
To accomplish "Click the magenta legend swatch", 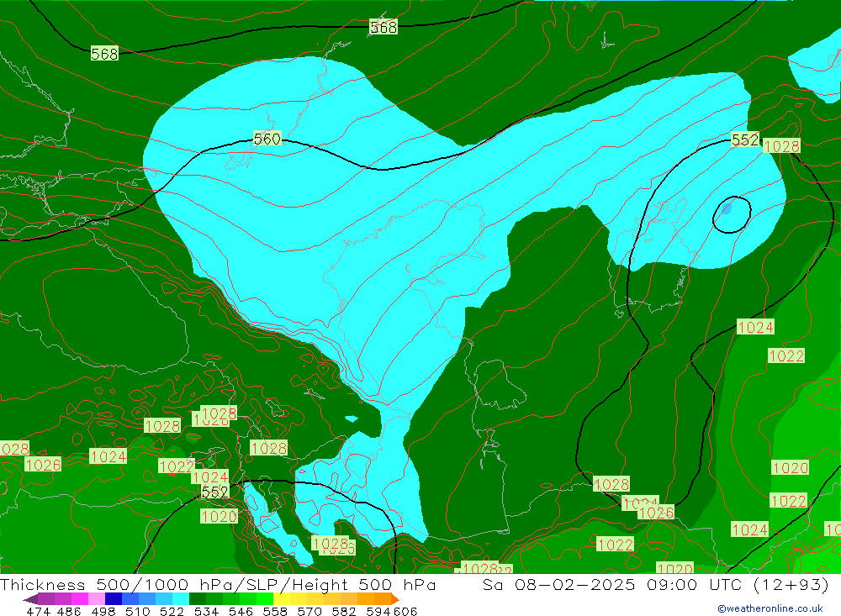I will point(79,599).
